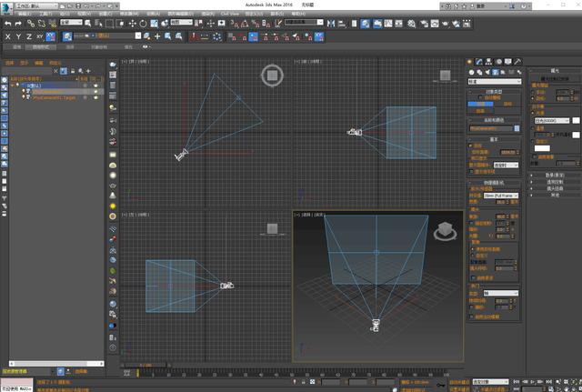582x392 pixels.
Task: Click white swatch next to illuminant dropdown
Action: 576,121
